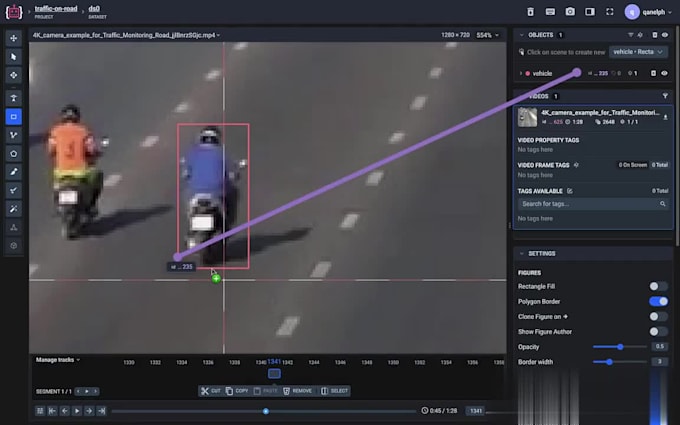Delete the vehicle object using its trash icon
680x425 pixels.
tap(654, 73)
